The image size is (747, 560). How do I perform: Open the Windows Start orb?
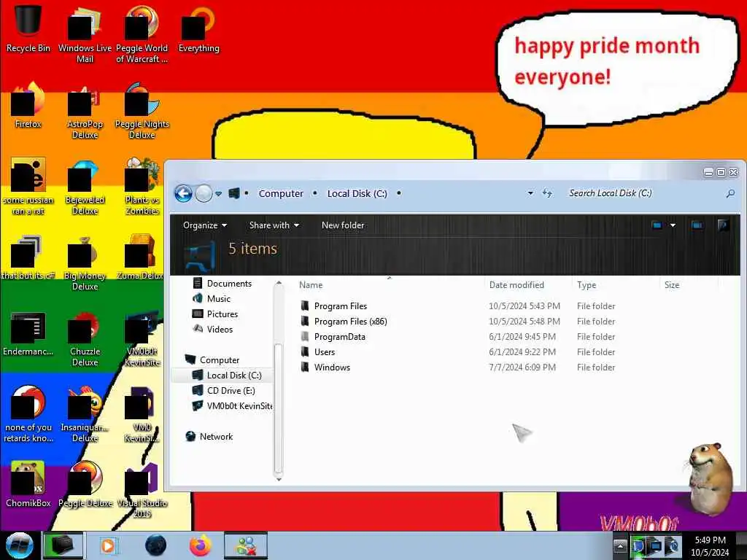pyautogui.click(x=19, y=545)
